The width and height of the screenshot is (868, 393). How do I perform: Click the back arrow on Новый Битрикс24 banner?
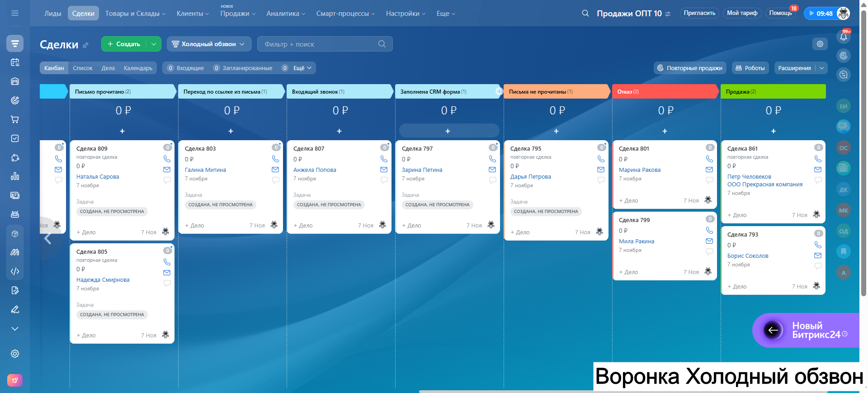point(773,330)
